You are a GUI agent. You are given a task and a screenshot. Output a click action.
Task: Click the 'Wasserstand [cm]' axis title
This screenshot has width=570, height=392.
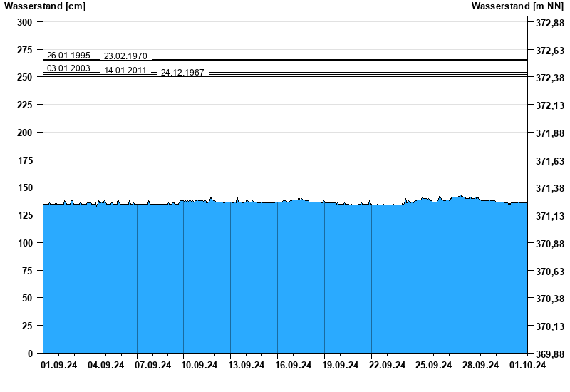click(45, 6)
